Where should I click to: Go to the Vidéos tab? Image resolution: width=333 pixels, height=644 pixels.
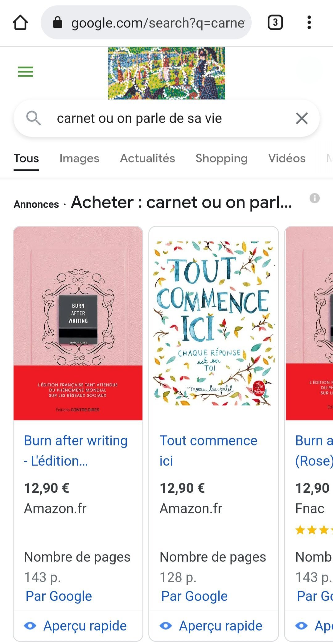tap(287, 158)
